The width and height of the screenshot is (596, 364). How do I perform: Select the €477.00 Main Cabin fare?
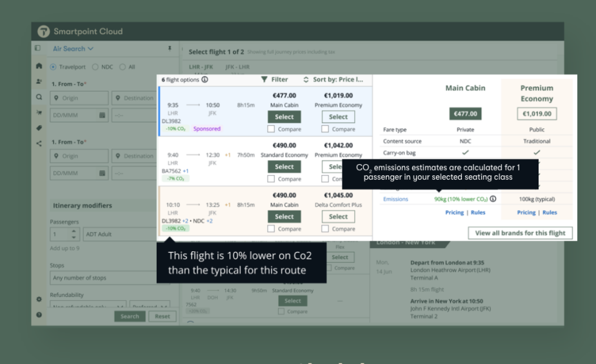[284, 117]
